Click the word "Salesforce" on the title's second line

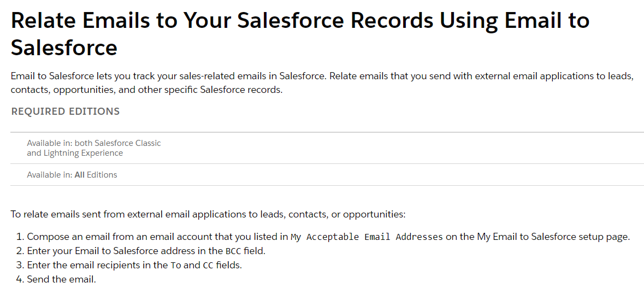click(64, 48)
